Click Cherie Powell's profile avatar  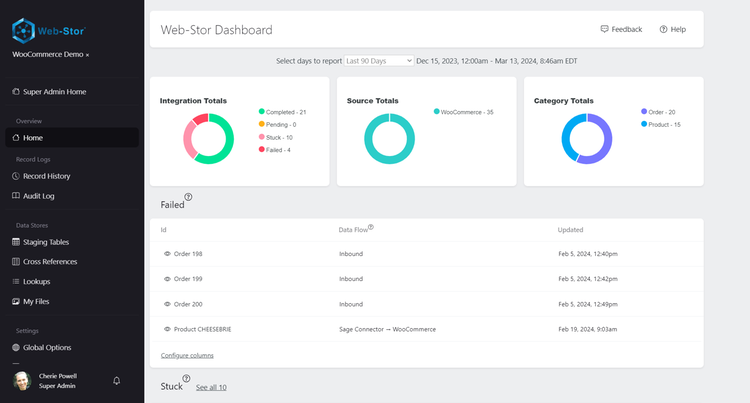click(x=21, y=381)
